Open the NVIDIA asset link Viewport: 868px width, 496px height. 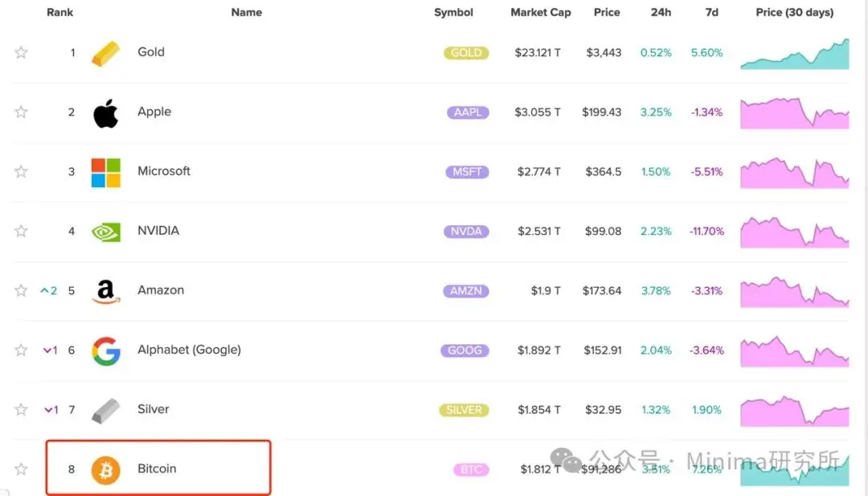point(158,231)
